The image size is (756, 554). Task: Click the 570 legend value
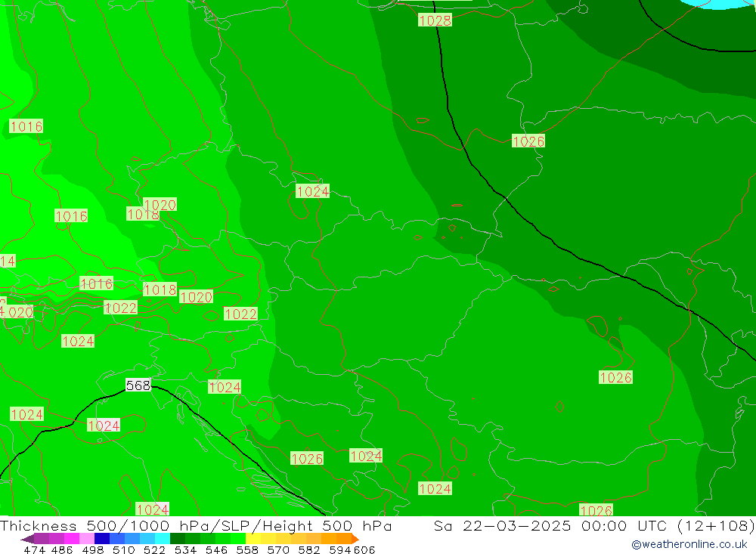click(x=277, y=549)
